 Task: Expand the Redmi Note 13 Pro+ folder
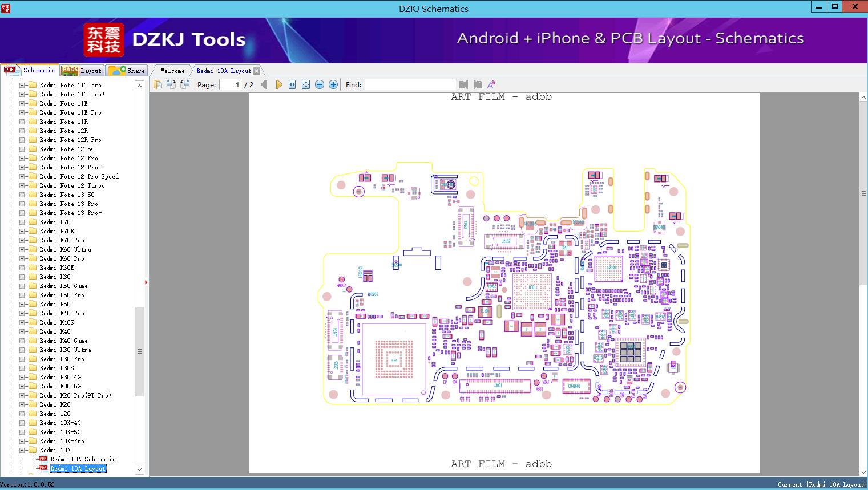click(x=22, y=213)
